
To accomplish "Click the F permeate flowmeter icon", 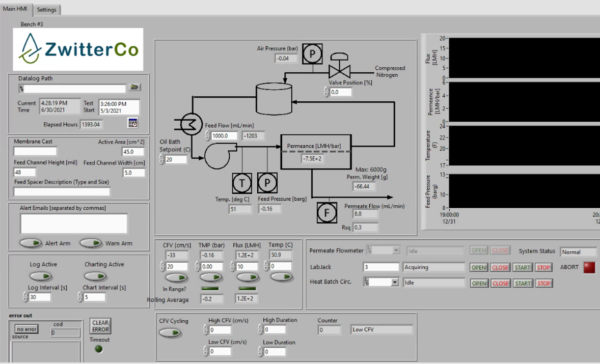I will click(327, 213).
